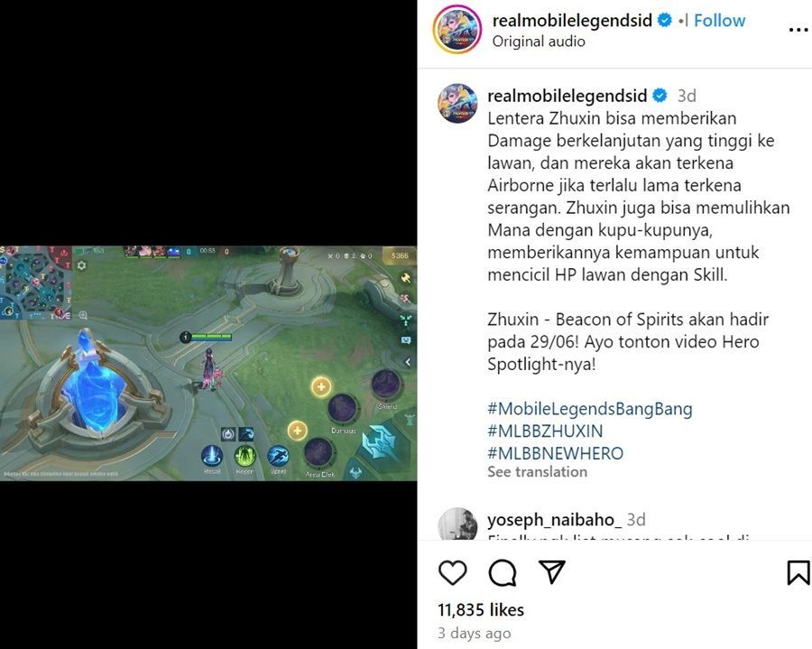The width and height of the screenshot is (812, 649).
Task: Open comments with speech bubble icon
Action: point(503,572)
